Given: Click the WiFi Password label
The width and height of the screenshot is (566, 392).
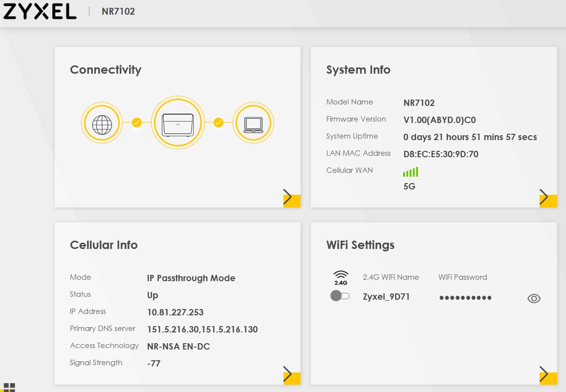Looking at the screenshot, I should click(x=463, y=277).
